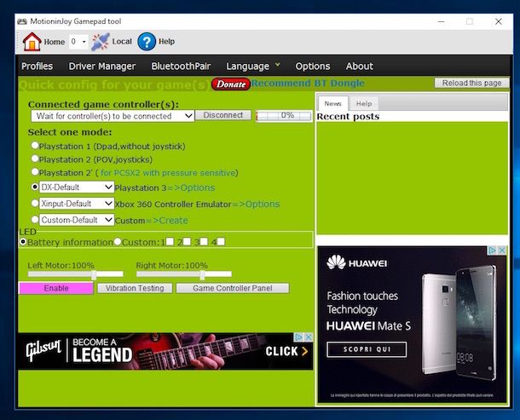This screenshot has height=420, width=520.
Task: Expand the Language menu
Action: (253, 66)
